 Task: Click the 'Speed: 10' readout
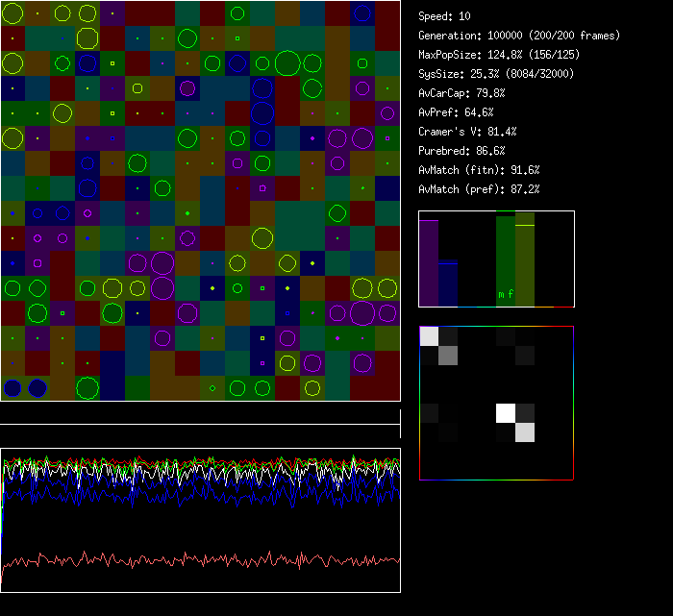444,16
